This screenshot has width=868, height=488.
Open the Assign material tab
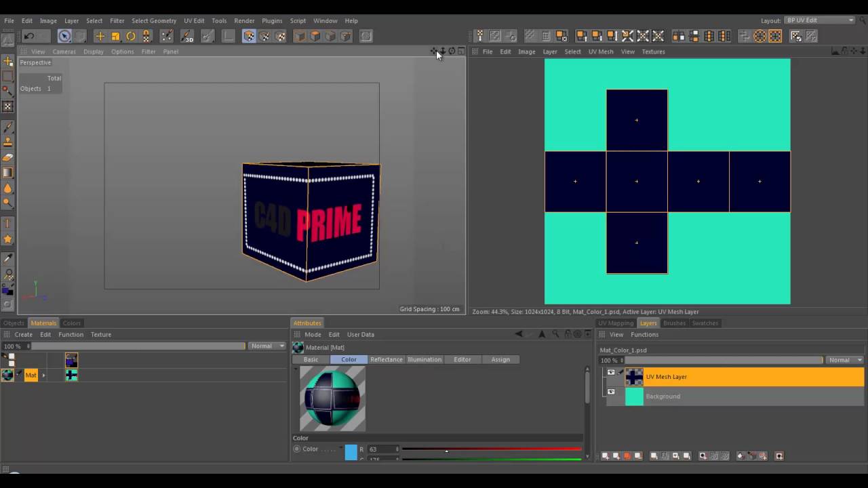pos(500,359)
